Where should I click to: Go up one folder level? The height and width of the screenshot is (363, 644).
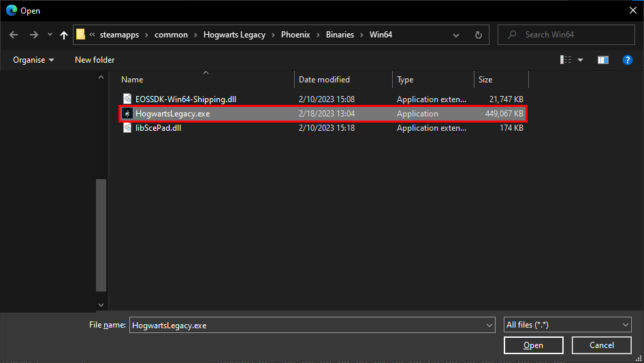[64, 35]
